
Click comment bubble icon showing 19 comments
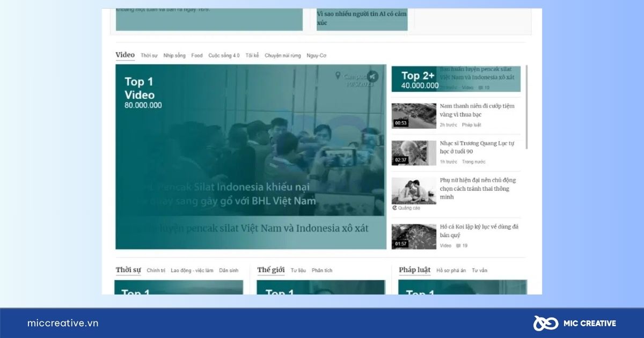click(x=458, y=246)
